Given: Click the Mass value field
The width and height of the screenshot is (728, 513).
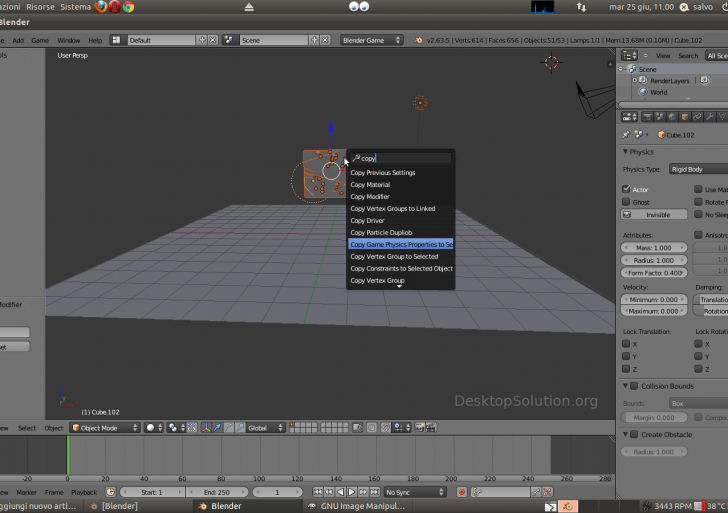Looking at the screenshot, I should [x=655, y=247].
